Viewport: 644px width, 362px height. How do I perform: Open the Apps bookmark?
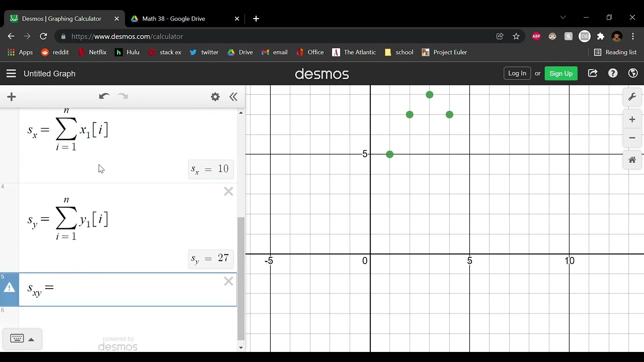(20, 52)
